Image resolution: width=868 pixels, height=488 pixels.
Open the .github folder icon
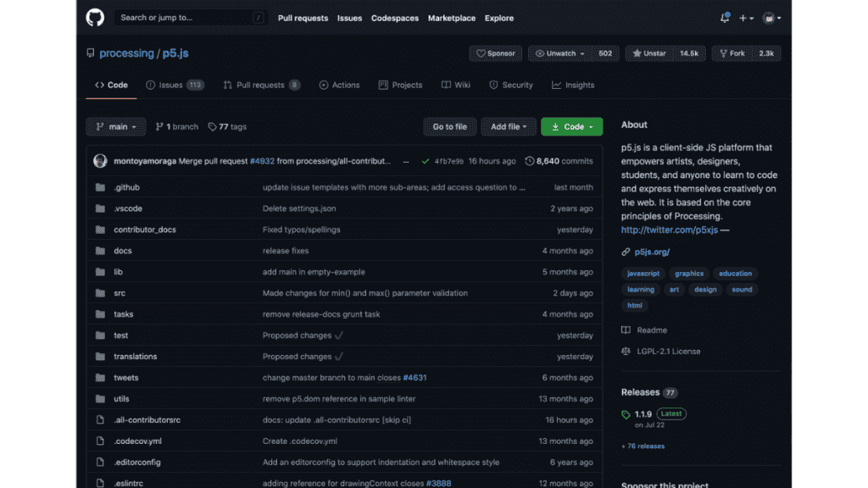(x=100, y=187)
